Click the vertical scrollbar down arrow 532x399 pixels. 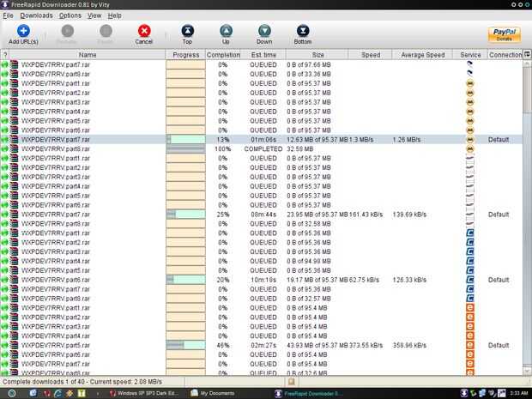(527, 371)
